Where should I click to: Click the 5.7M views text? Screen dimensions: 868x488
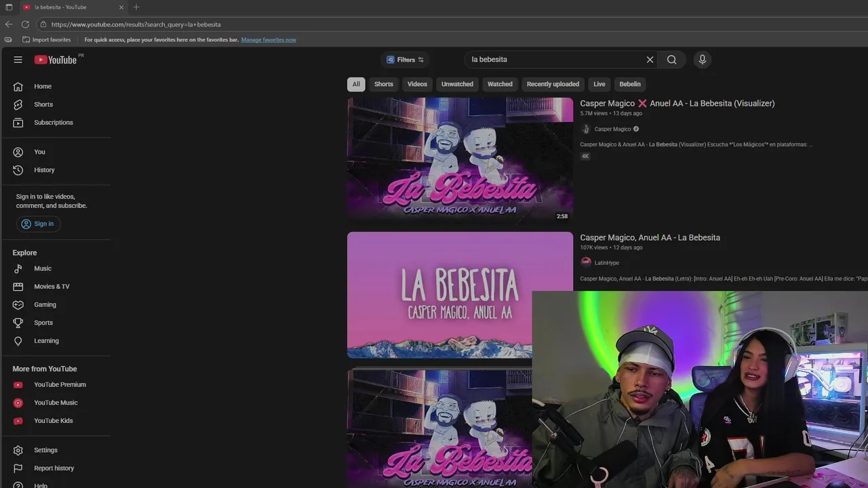point(593,113)
